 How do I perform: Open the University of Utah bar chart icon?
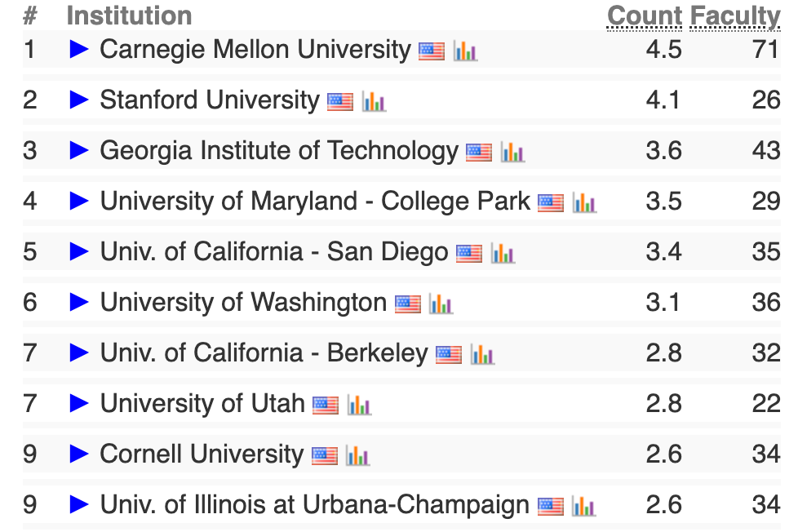coord(359,406)
